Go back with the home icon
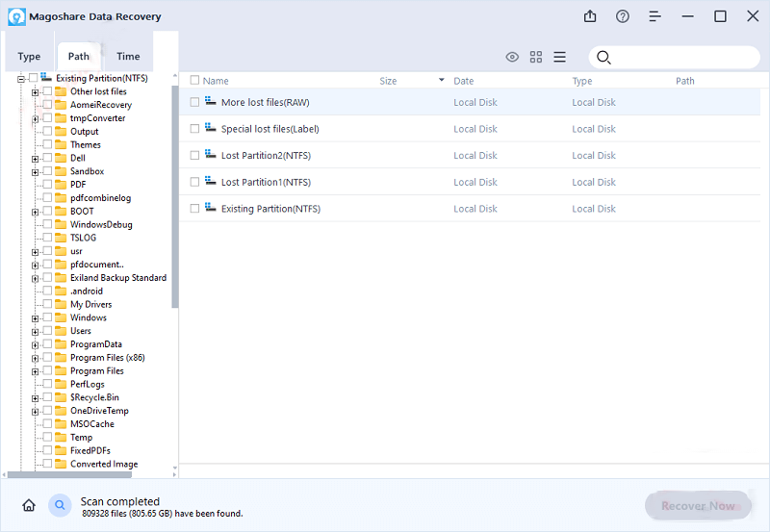This screenshot has height=532, width=770. coord(29,505)
